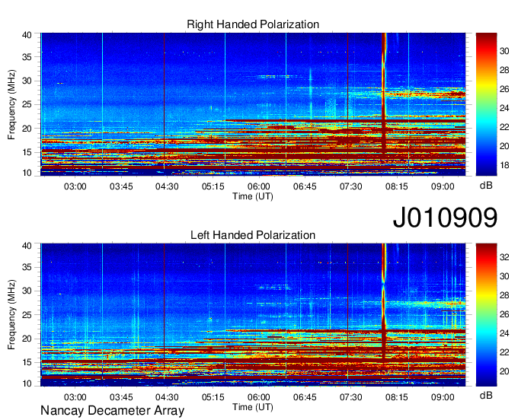Viewport: 518px width, 420px height.
Task: Click the 15 MHz tick of the right-handed plot
Action: point(27,152)
